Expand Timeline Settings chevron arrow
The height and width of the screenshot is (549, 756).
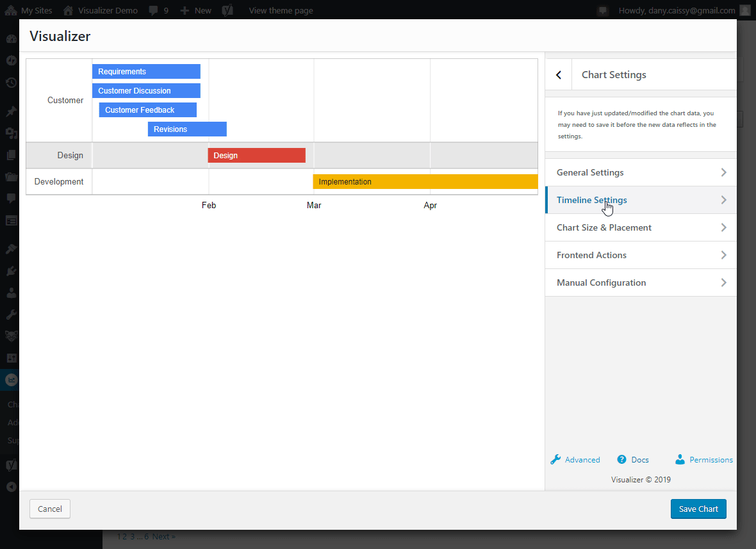(724, 200)
